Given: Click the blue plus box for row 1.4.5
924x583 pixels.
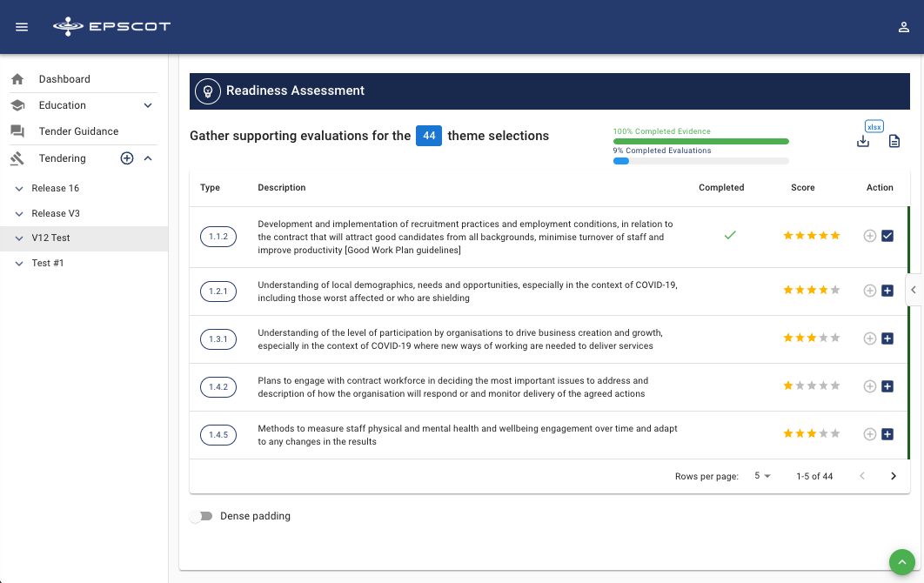Looking at the screenshot, I should click(x=887, y=434).
